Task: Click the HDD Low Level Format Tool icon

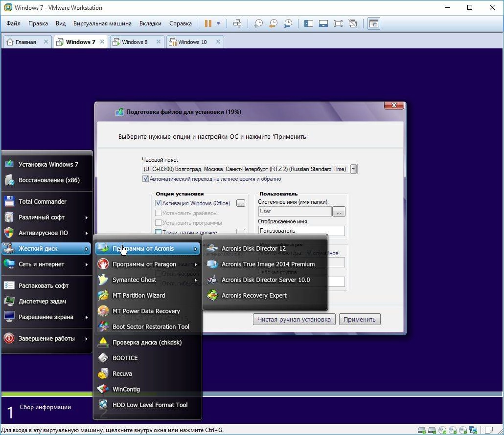Action: point(103,405)
